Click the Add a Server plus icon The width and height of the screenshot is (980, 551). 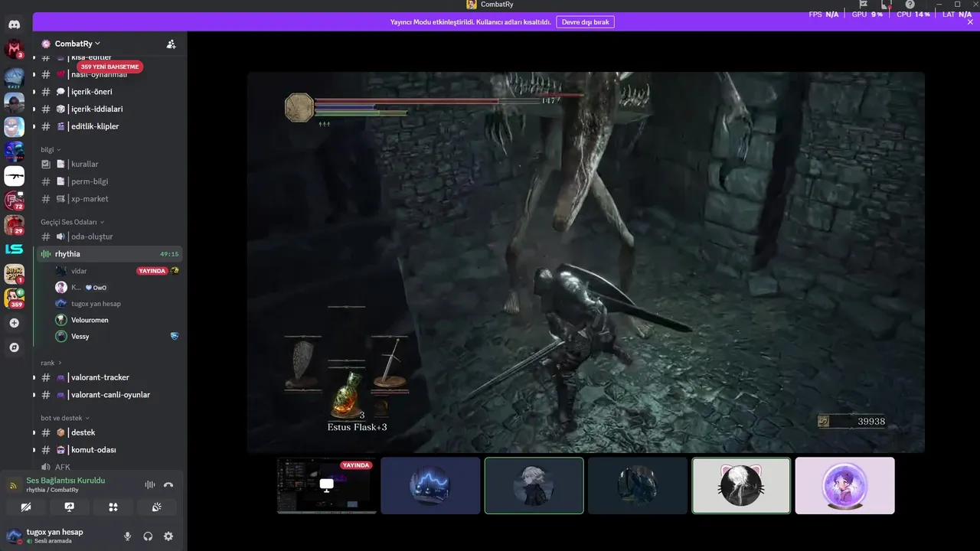(14, 323)
